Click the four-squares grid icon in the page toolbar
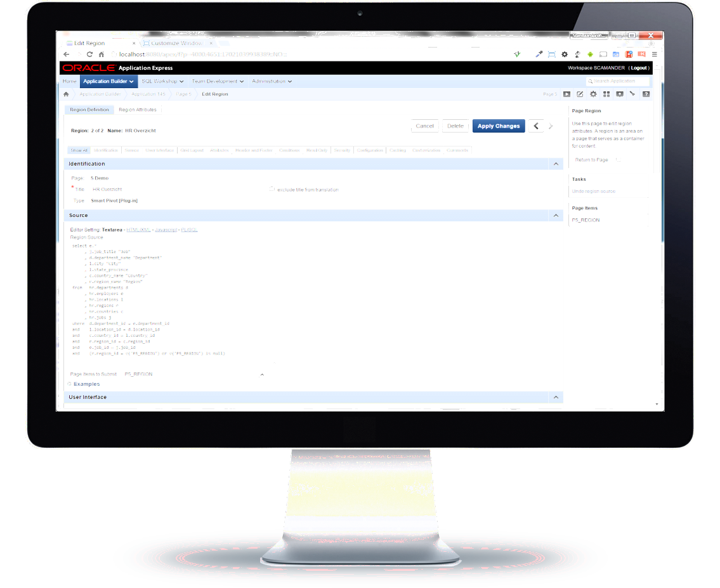 (606, 94)
